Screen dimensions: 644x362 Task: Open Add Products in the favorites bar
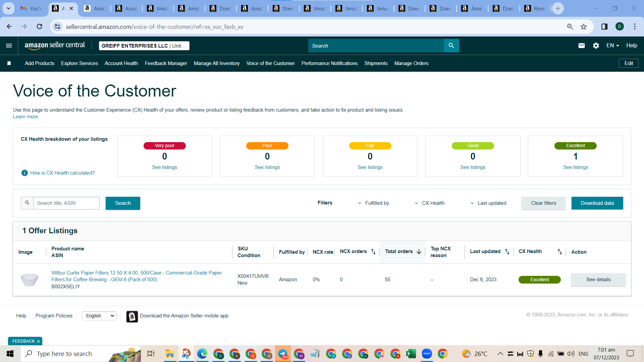(x=40, y=63)
